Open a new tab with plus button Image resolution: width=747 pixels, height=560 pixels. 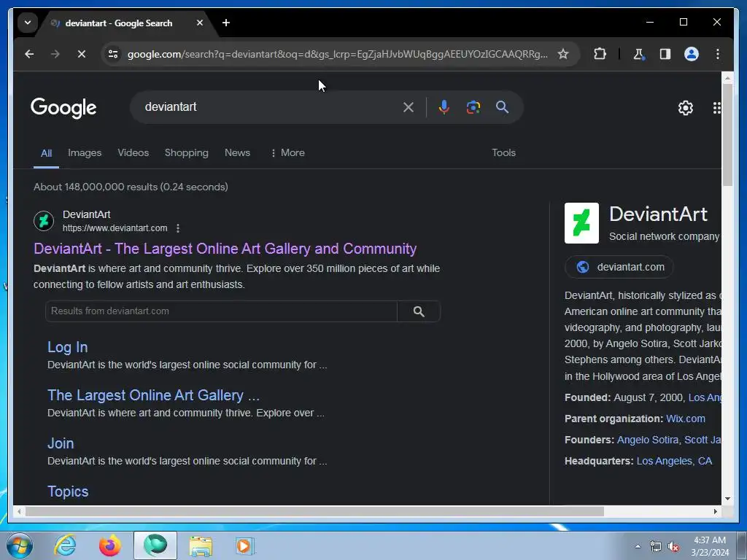(x=226, y=23)
